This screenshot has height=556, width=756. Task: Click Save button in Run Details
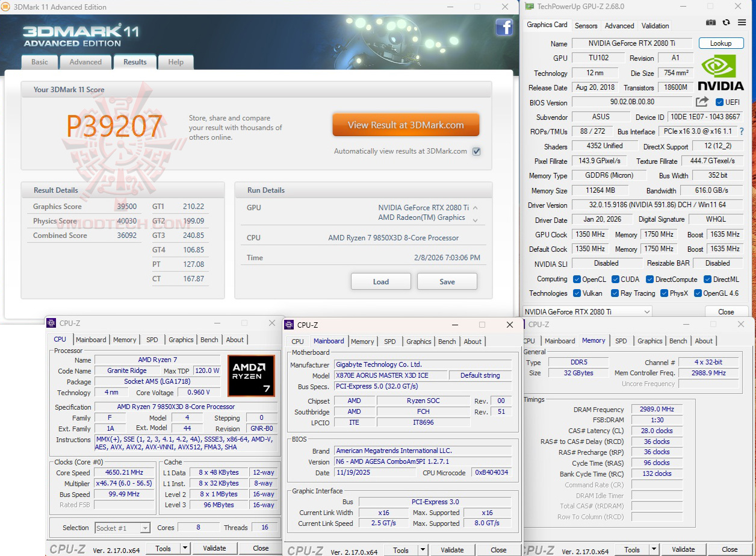(x=447, y=281)
